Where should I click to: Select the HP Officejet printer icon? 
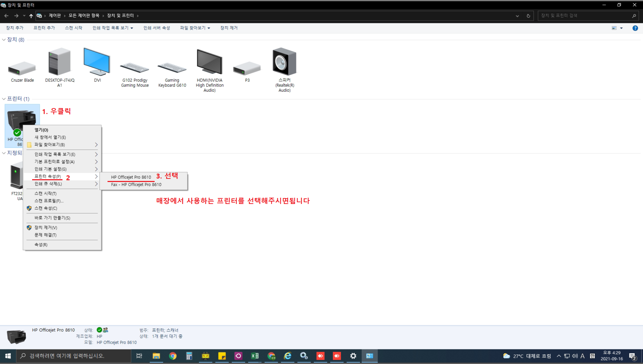pos(22,120)
